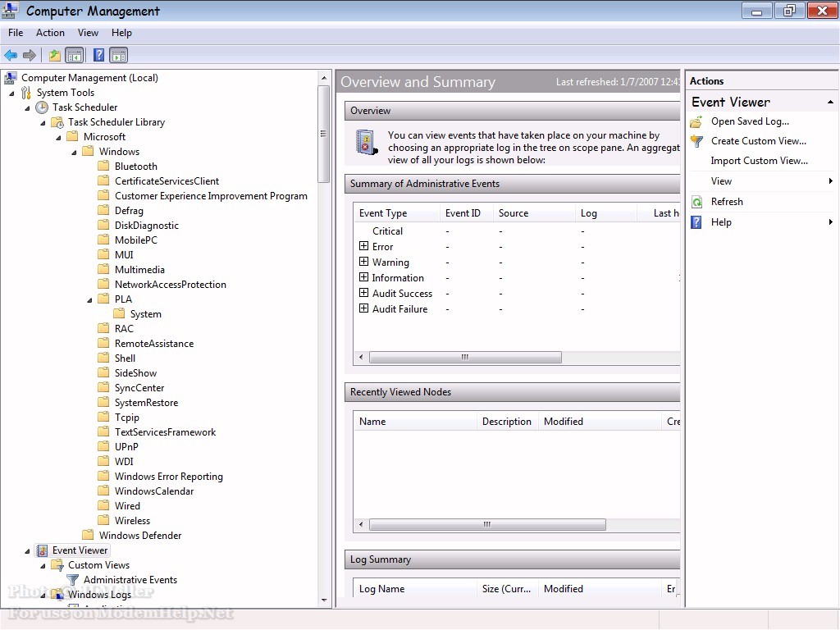This screenshot has height=630, width=840.
Task: Expand the Error event type row
Action: tap(363, 246)
